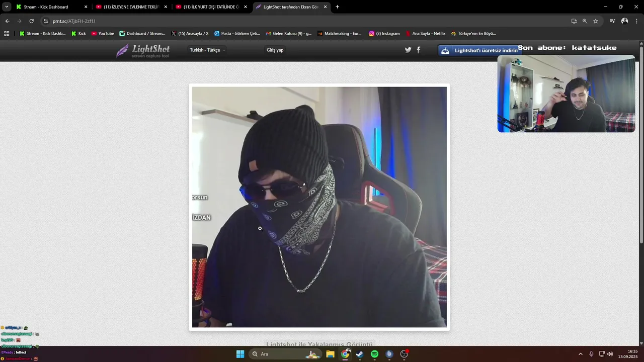This screenshot has width=644, height=362.
Task: Open site info icon in address bar
Action: pos(46,21)
